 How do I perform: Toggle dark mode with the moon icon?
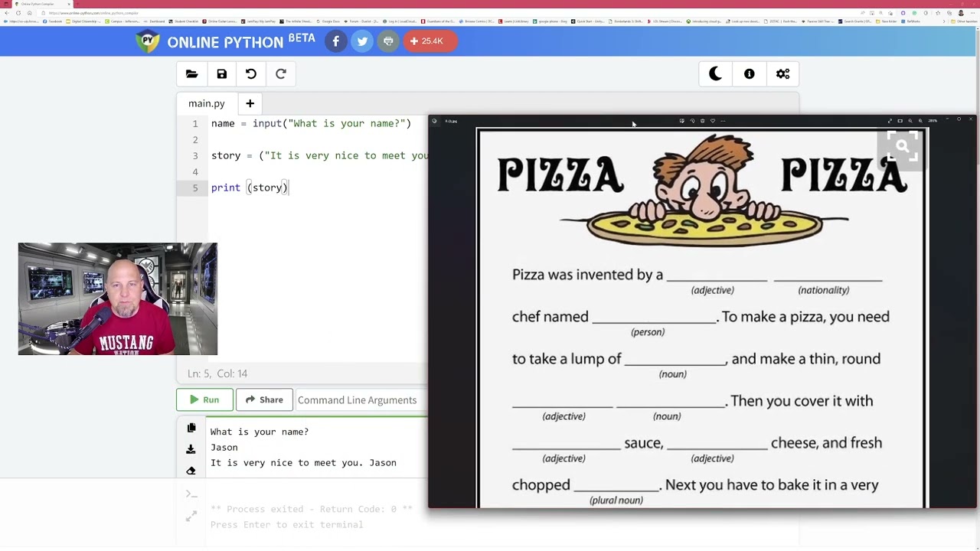click(x=715, y=74)
